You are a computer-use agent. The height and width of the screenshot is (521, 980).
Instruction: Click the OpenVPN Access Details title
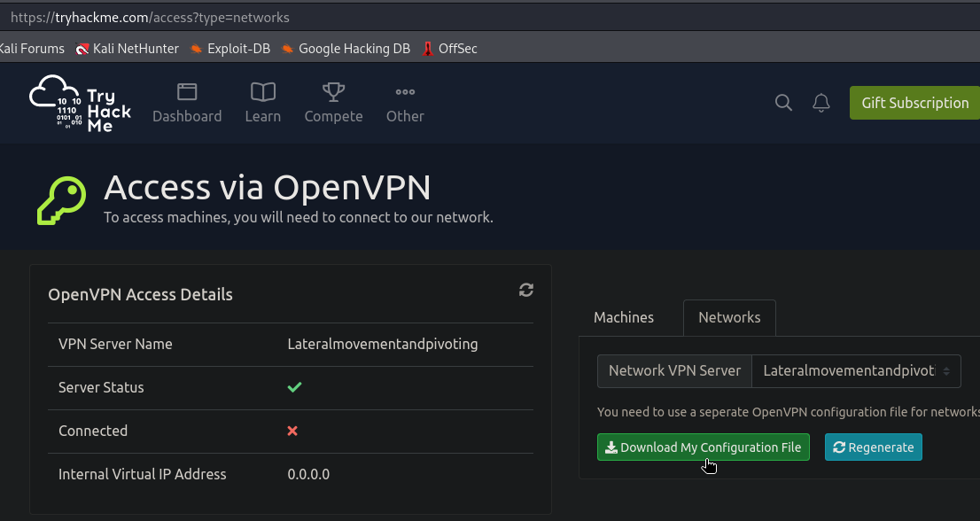pos(141,295)
